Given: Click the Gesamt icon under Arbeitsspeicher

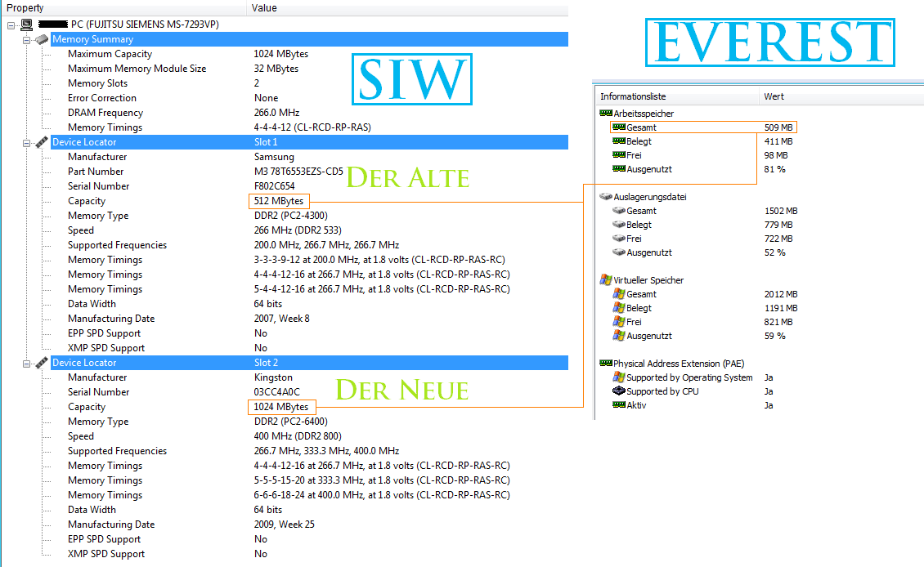Looking at the screenshot, I should tap(619, 127).
